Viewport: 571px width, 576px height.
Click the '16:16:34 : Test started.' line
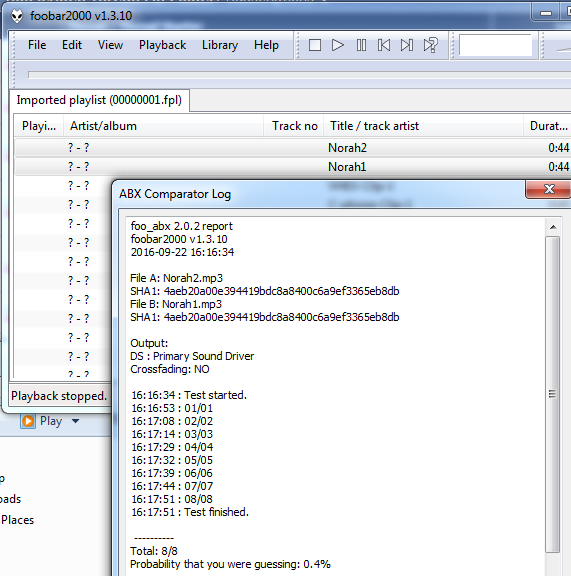click(x=189, y=395)
